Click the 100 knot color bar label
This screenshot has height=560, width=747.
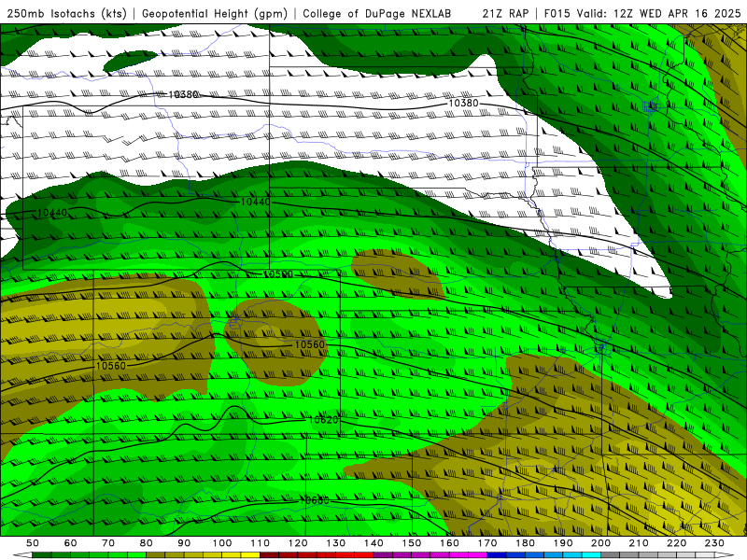(222, 543)
